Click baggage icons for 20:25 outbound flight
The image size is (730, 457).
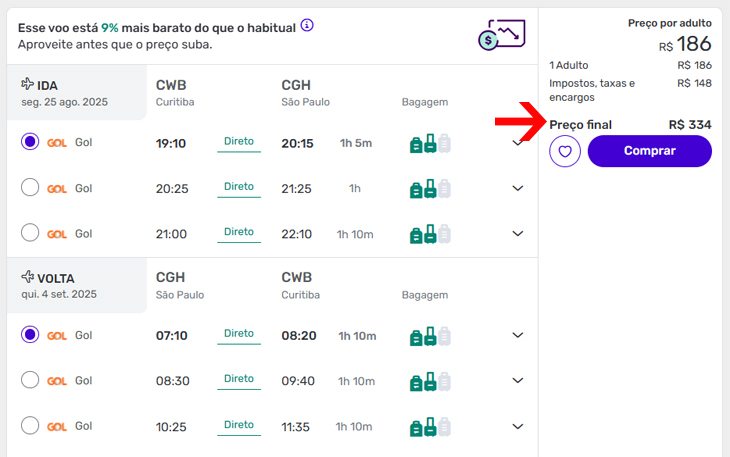pyautogui.click(x=430, y=188)
